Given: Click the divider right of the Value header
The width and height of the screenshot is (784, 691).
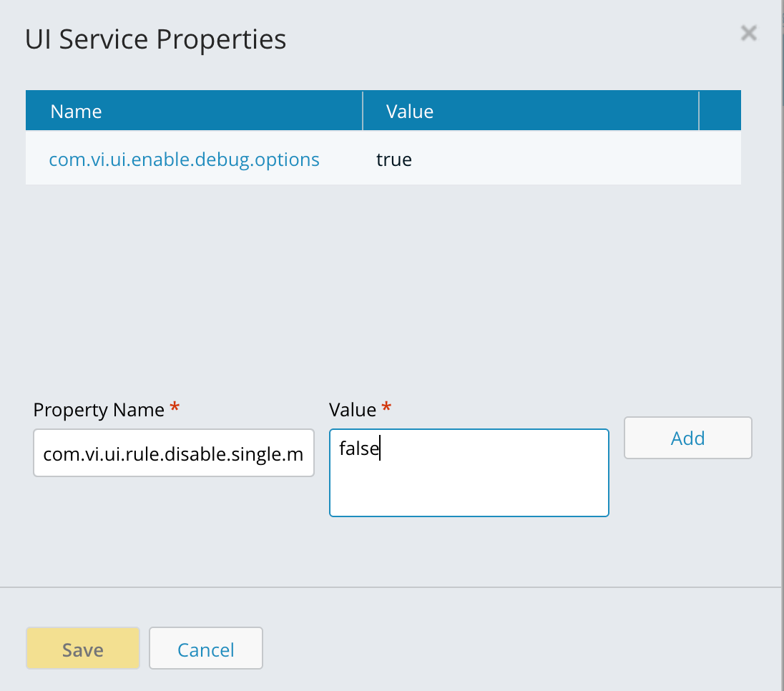Looking at the screenshot, I should pyautogui.click(x=698, y=112).
